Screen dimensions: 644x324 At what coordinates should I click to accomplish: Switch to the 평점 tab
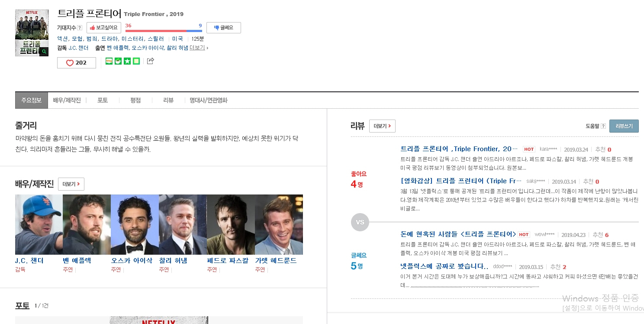click(135, 100)
